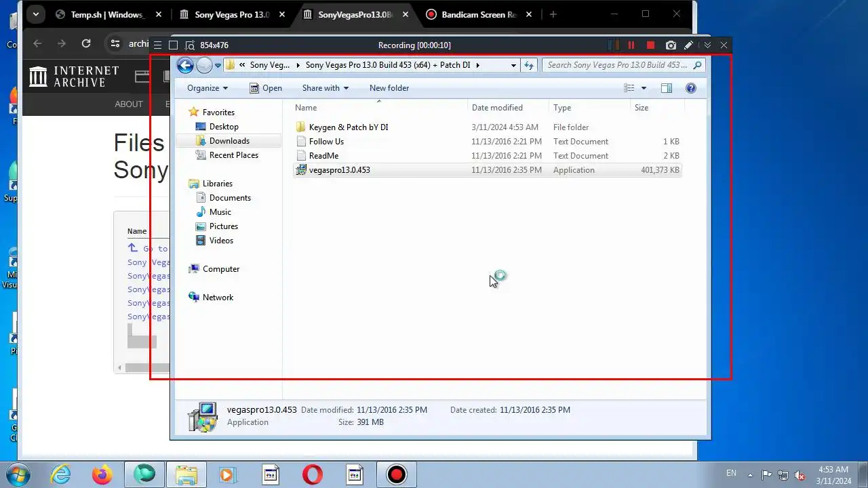
Task: Switch to the Bandicam Screen Recorder tab
Action: pos(477,14)
